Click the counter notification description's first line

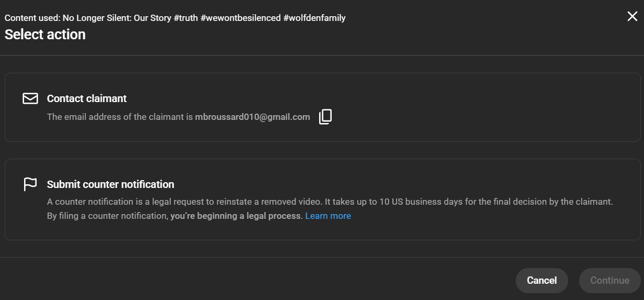click(x=330, y=202)
